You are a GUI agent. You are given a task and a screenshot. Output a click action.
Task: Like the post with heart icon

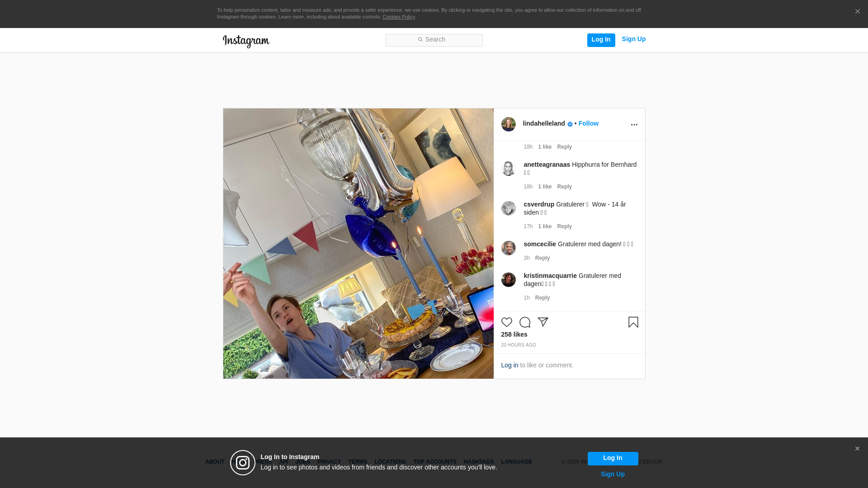click(x=506, y=322)
